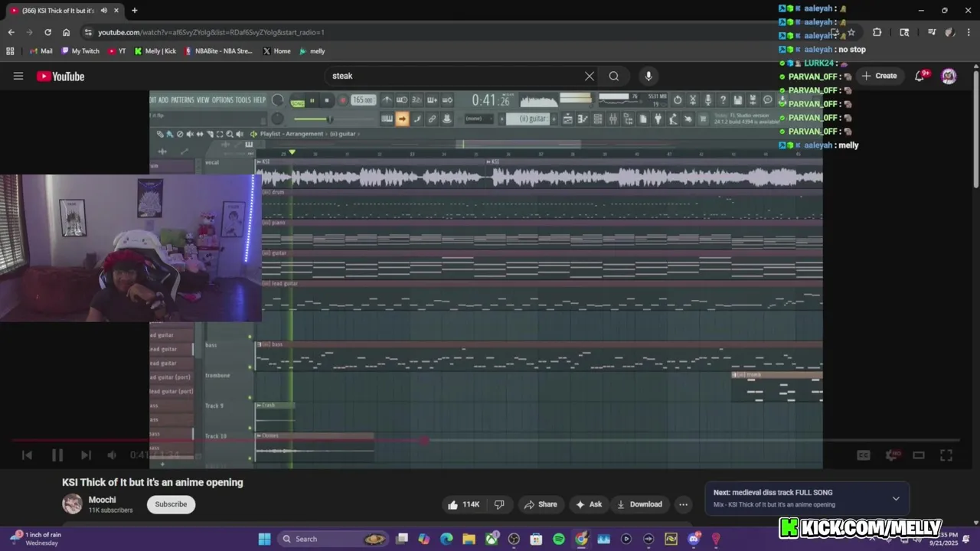Open the Chrome three-dot menu
Image resolution: width=980 pixels, height=551 pixels.
(969, 32)
